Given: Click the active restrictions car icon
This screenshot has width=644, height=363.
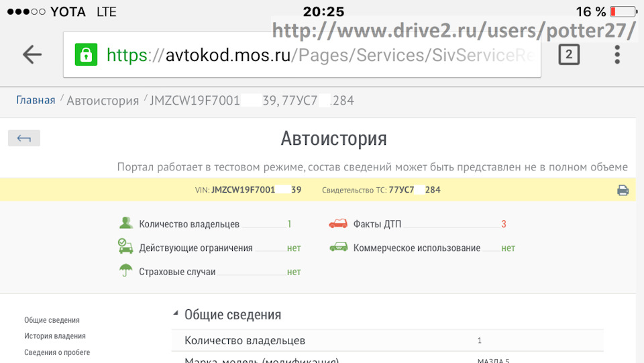Looking at the screenshot, I should (125, 246).
